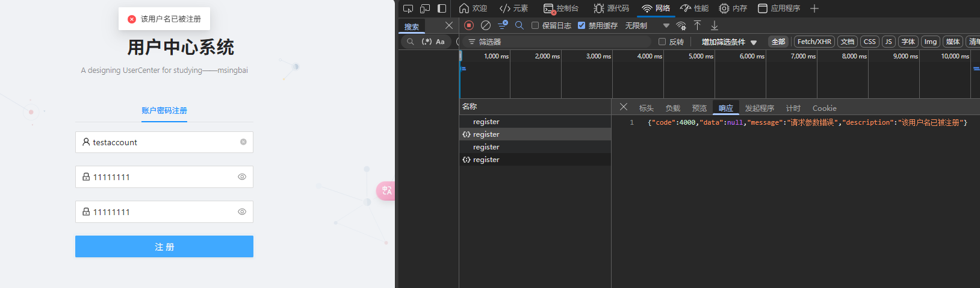Select the first register request row

coord(535,122)
